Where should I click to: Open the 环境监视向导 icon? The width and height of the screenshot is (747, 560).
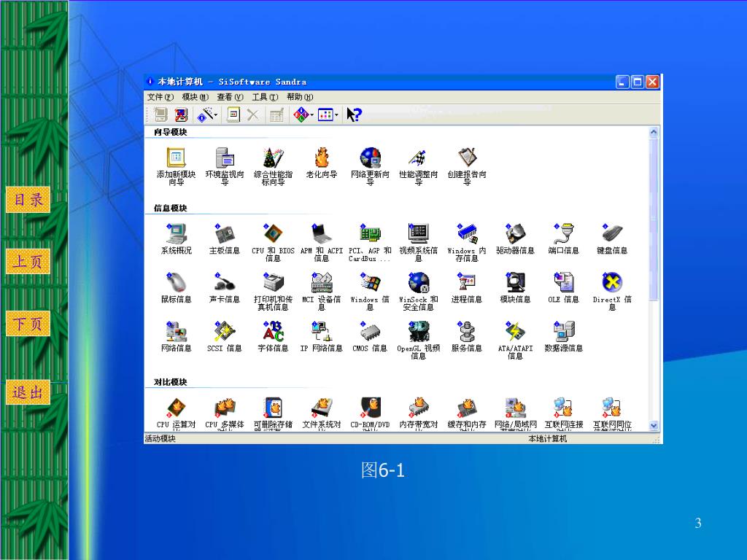click(x=225, y=158)
